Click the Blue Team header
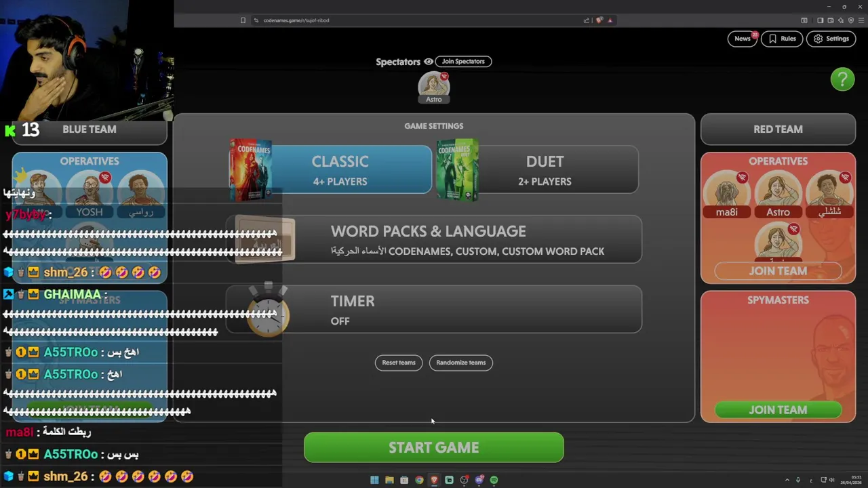This screenshot has width=868, height=488. [x=90, y=129]
